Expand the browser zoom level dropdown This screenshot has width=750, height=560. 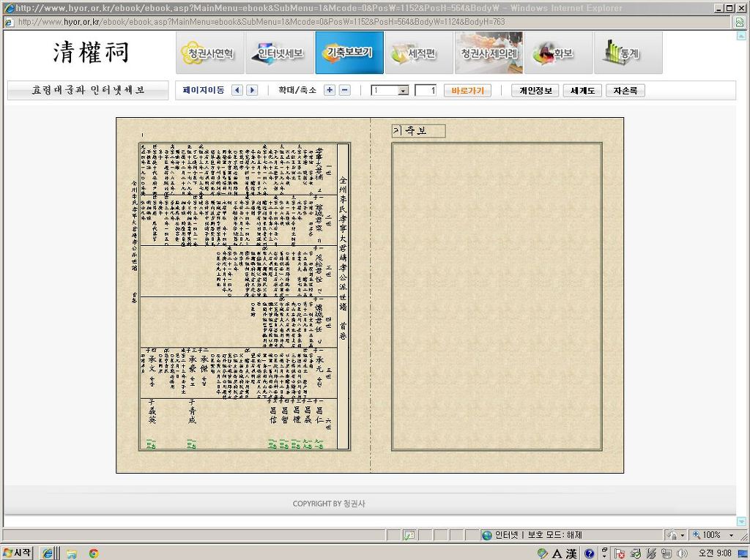[x=731, y=535]
